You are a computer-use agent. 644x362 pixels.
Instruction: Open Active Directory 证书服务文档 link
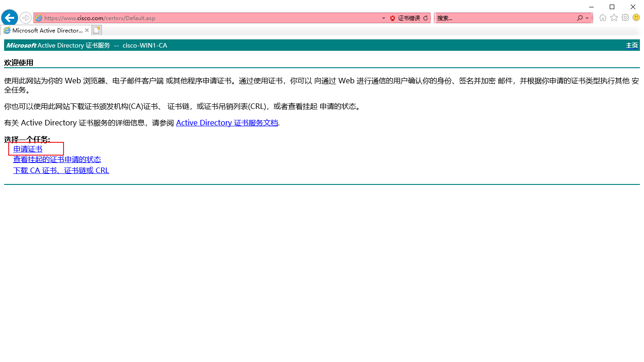[x=227, y=123]
